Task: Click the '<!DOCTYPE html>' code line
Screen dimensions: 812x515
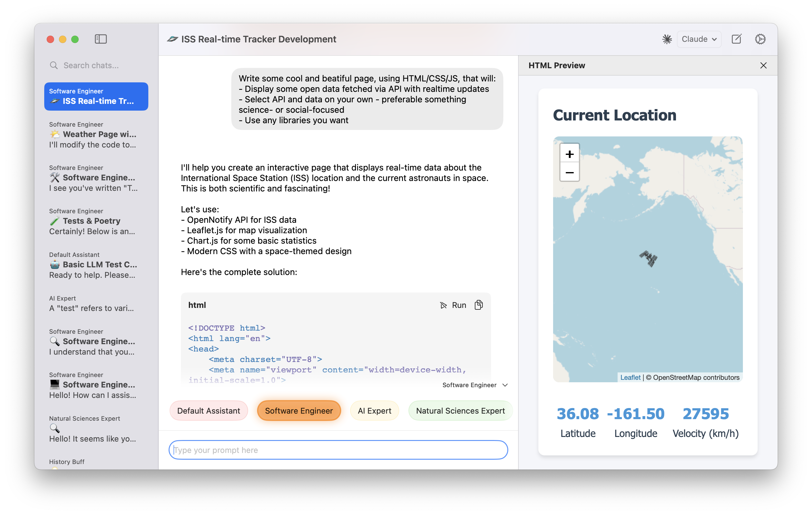Action: pyautogui.click(x=227, y=328)
